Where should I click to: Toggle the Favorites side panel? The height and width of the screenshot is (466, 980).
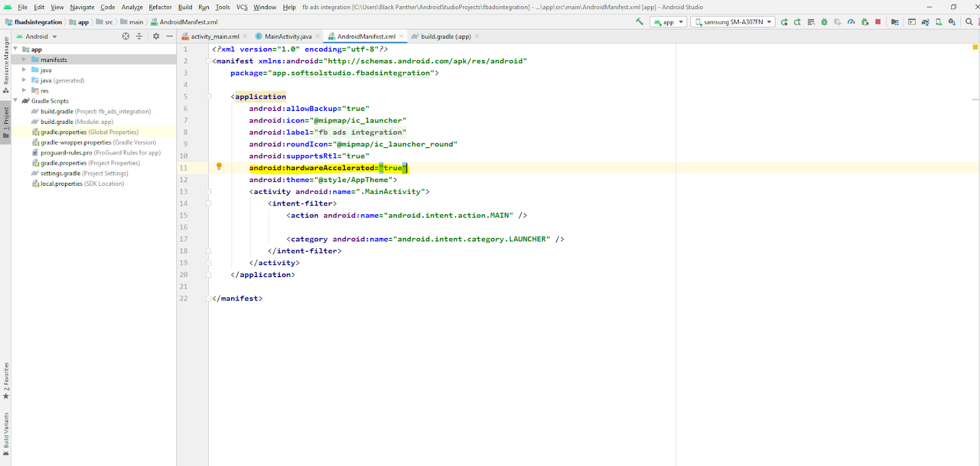click(x=6, y=380)
